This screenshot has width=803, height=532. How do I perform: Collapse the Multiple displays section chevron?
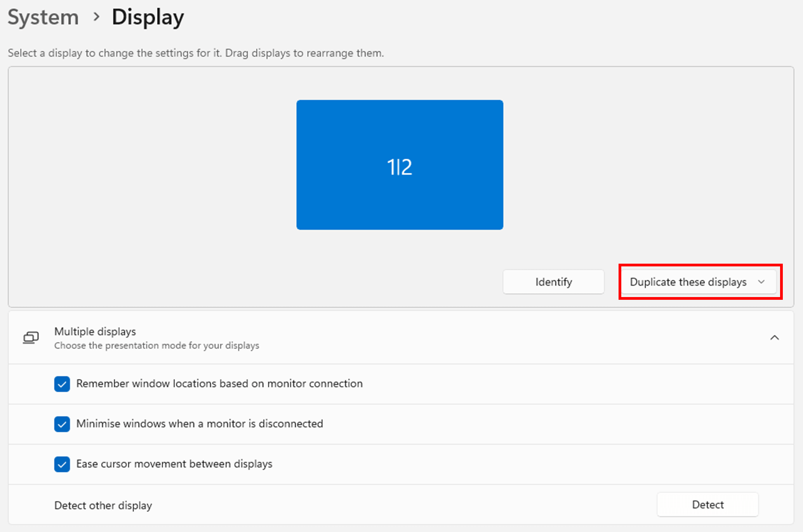pos(774,337)
